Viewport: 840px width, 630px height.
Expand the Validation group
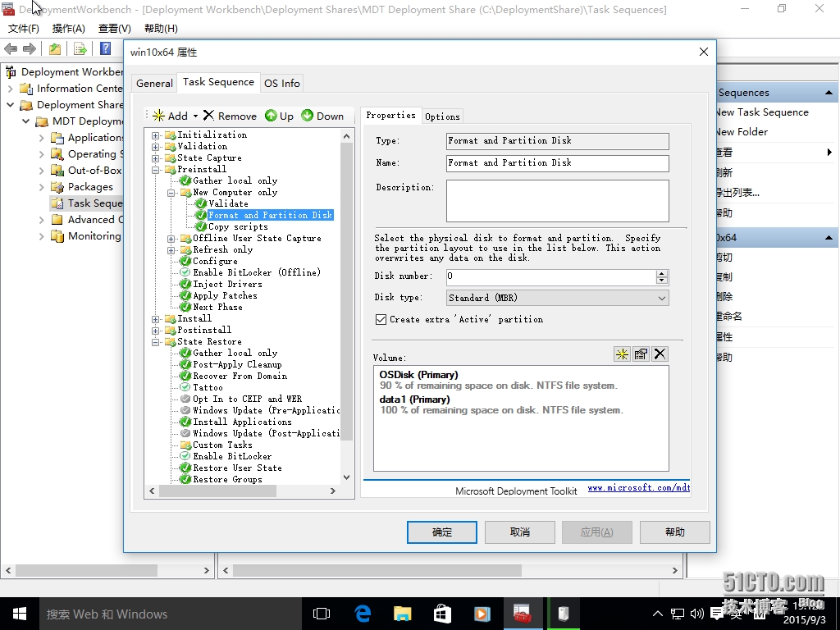[155, 147]
